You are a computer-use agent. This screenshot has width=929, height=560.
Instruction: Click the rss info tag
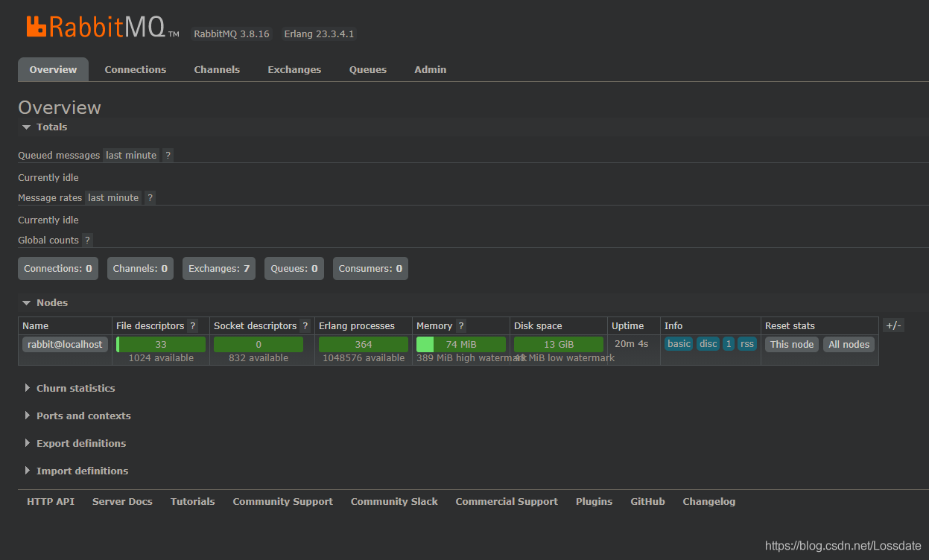[x=747, y=344]
